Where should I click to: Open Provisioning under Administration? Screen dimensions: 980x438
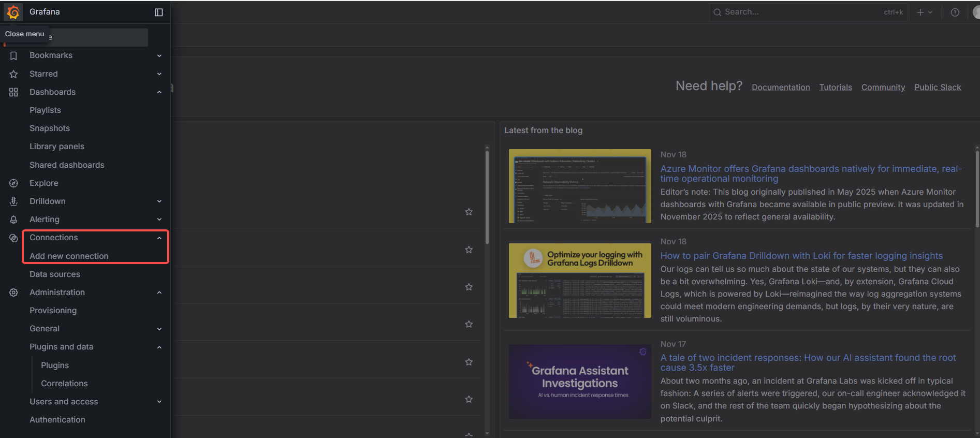[53, 311]
